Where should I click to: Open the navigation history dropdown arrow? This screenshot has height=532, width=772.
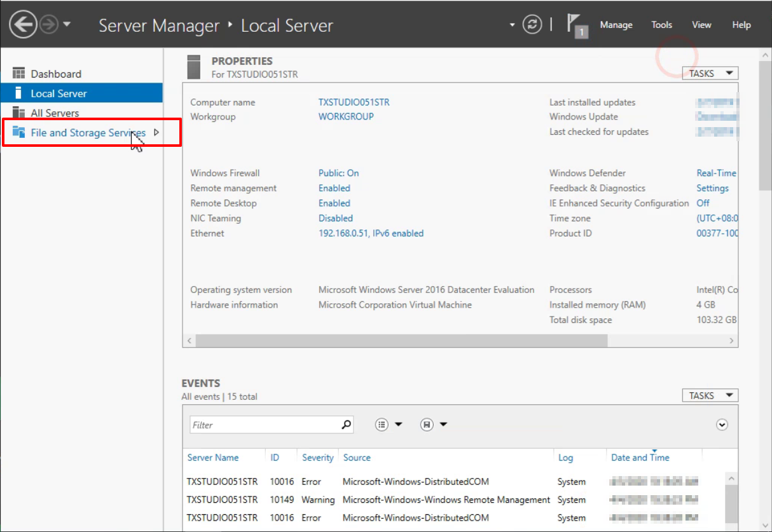click(x=67, y=25)
